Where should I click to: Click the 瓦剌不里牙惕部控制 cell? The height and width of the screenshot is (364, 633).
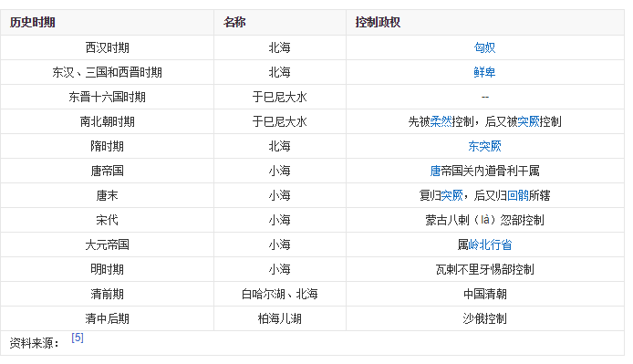tap(484, 269)
